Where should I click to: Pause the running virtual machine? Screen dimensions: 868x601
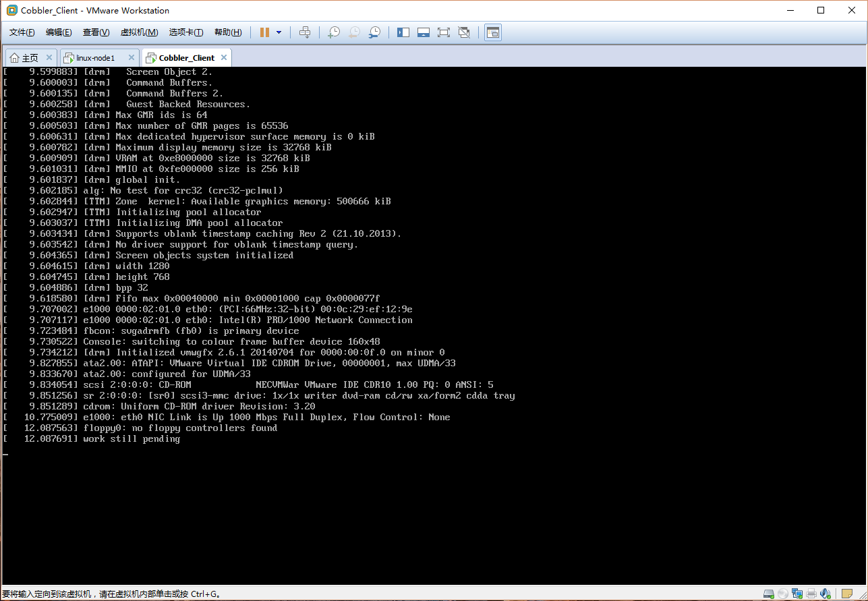tap(264, 32)
